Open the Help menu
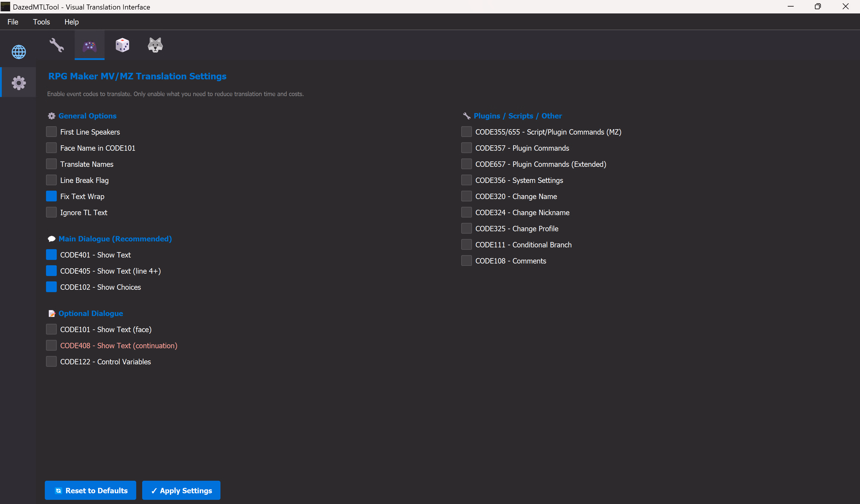Screen dimensions: 860x504 [71, 22]
